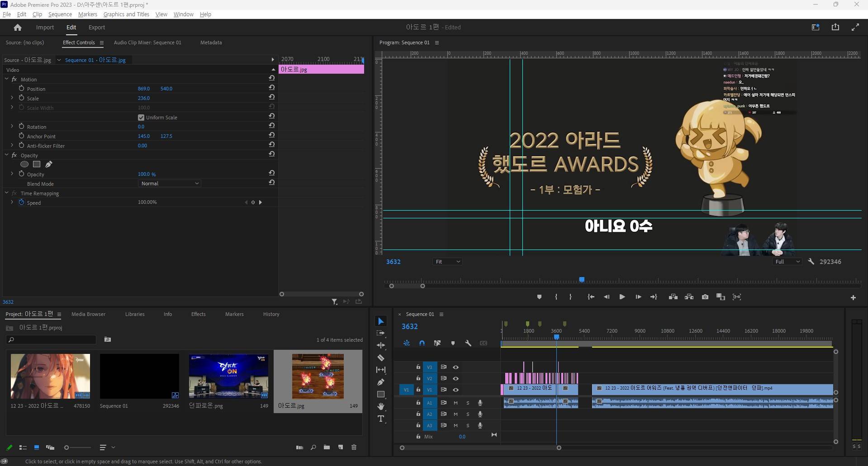Click Mark Out button
Viewport: 868px width, 466px height.
pos(570,297)
